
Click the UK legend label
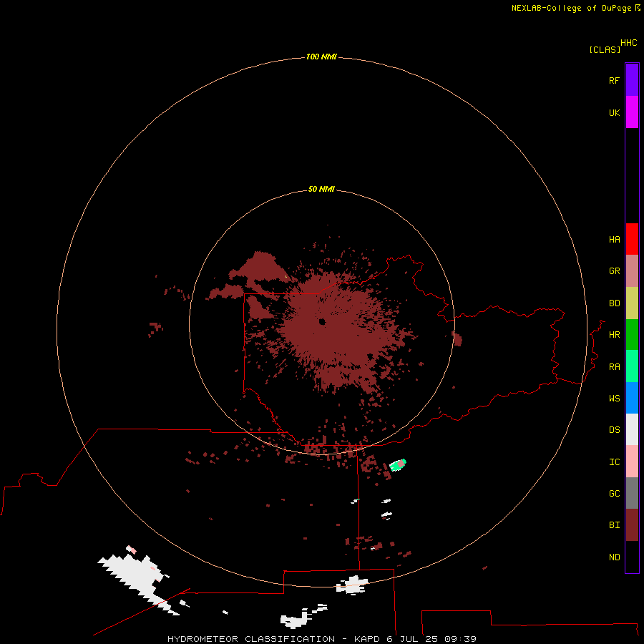click(614, 112)
